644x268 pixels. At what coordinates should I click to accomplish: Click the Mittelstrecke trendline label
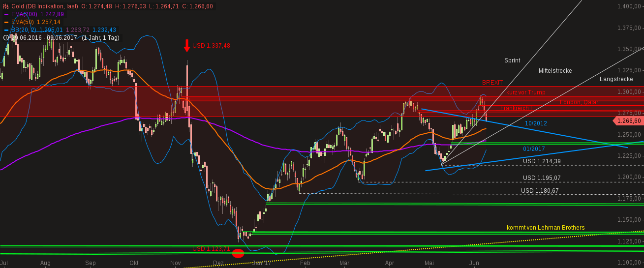point(555,71)
